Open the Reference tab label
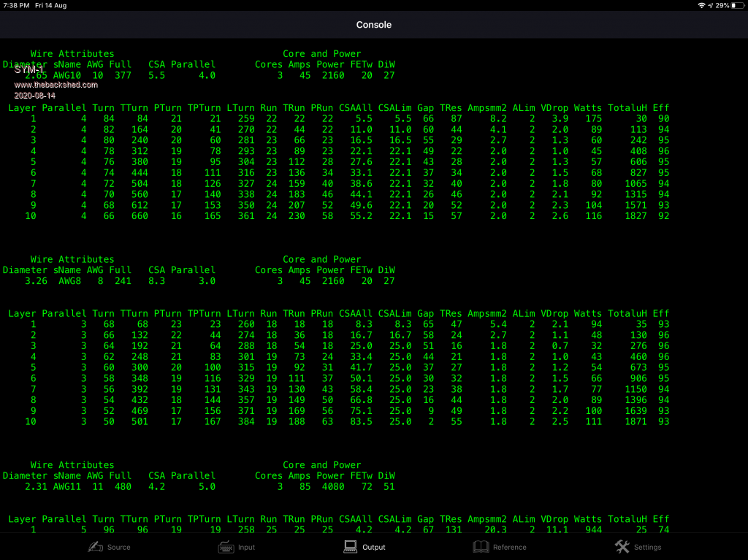The width and height of the screenshot is (748, 560). 509,547
